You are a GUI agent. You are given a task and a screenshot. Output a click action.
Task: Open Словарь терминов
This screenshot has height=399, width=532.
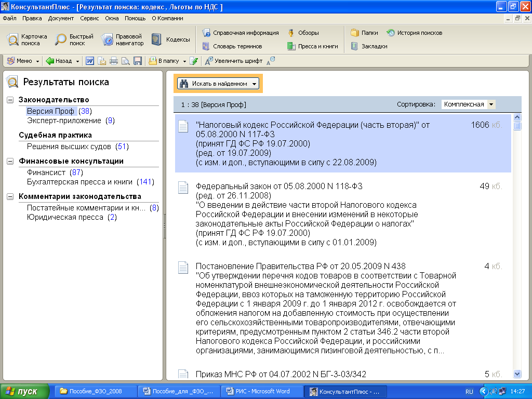click(232, 46)
